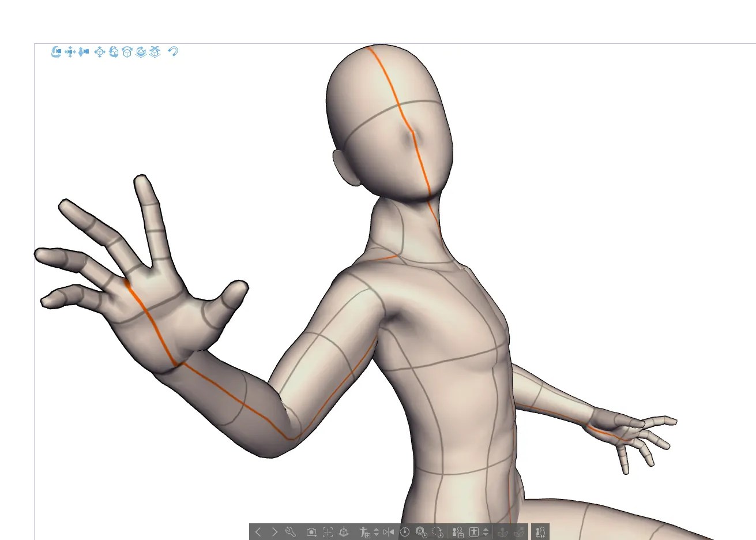Flip the pose horizontally
Image resolution: width=756 pixels, height=540 pixels.
[x=389, y=532]
